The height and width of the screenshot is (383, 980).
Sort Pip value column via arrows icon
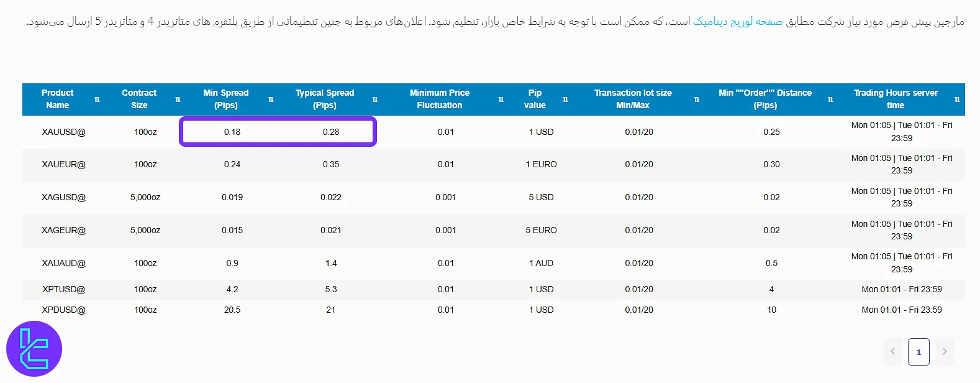click(x=565, y=99)
